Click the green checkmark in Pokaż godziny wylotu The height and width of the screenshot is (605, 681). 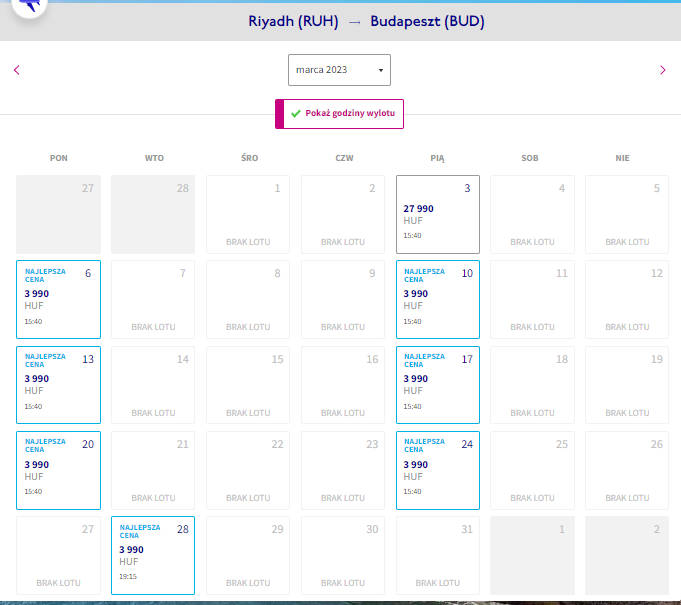pos(296,114)
